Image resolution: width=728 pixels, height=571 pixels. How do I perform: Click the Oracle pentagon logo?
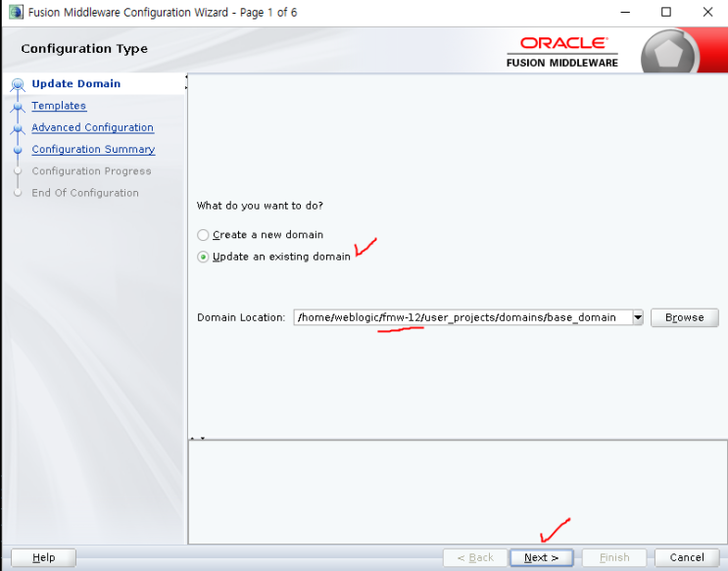[668, 52]
